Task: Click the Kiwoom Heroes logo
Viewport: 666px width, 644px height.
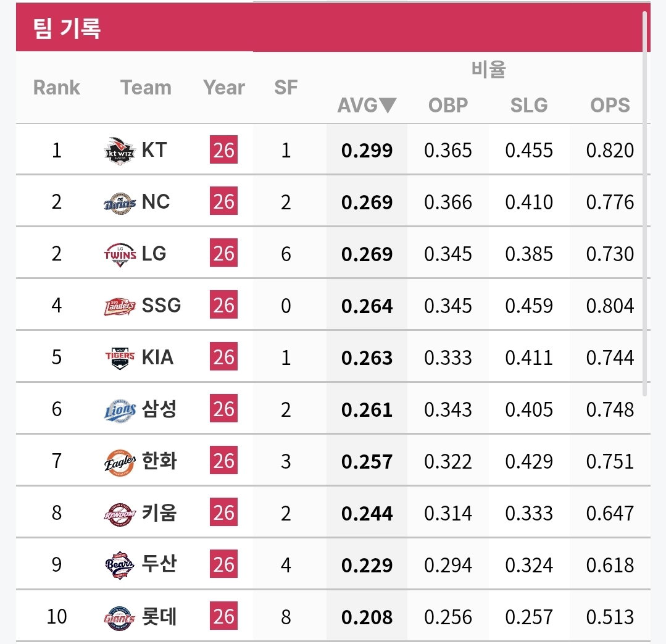Action: tap(120, 514)
